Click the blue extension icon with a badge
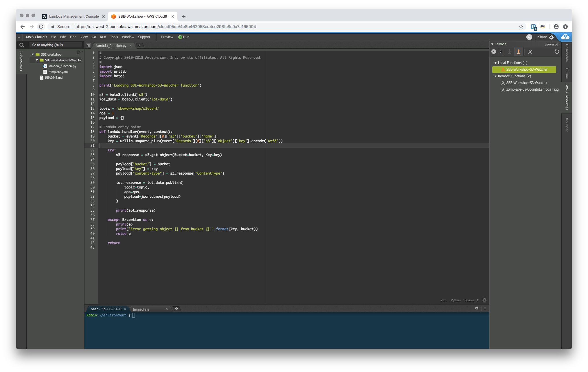 click(534, 27)
